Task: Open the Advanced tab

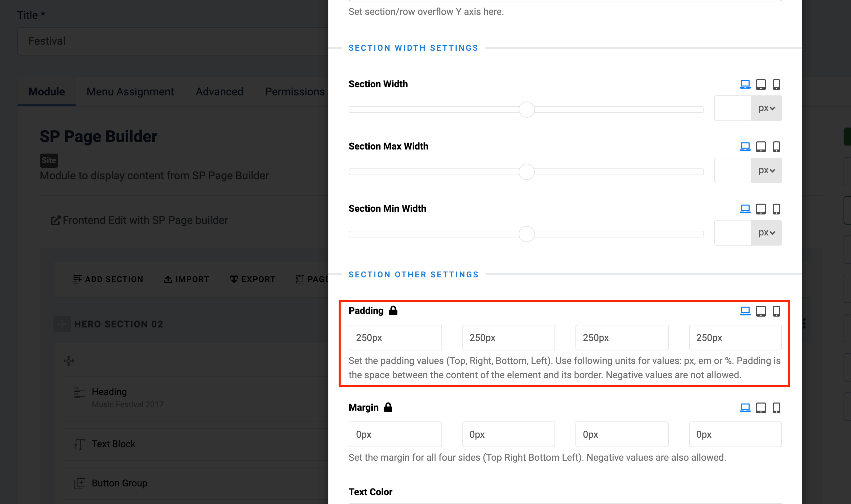Action: [219, 92]
